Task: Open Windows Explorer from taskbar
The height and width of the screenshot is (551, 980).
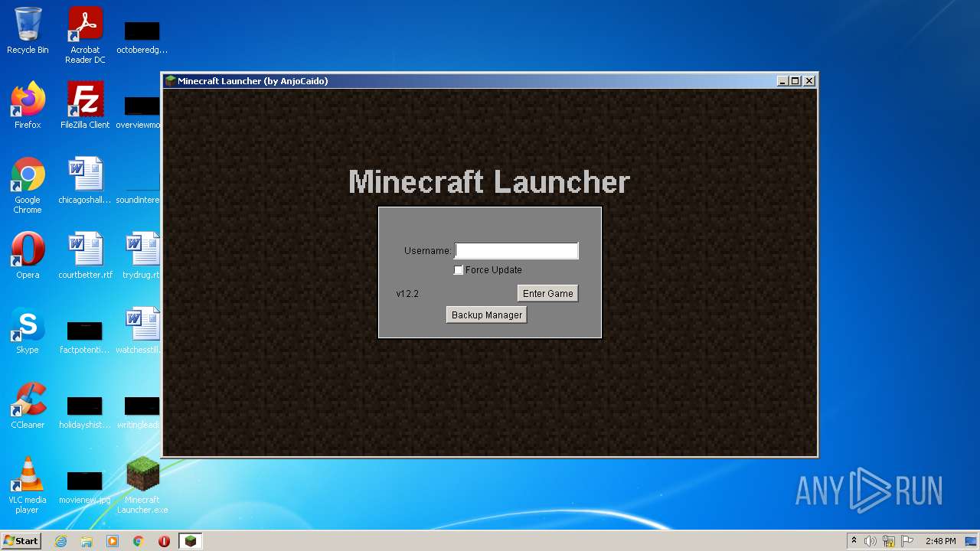Action: [87, 541]
